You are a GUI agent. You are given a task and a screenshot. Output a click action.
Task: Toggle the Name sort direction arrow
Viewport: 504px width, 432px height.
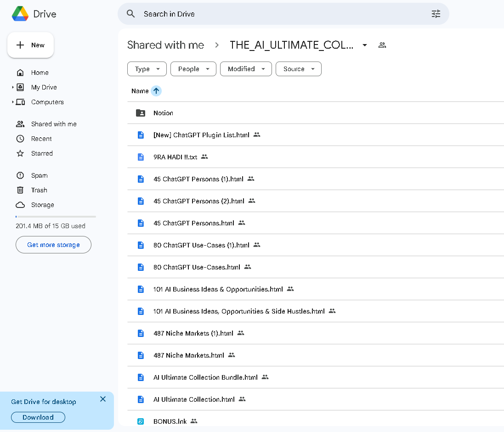coord(156,91)
